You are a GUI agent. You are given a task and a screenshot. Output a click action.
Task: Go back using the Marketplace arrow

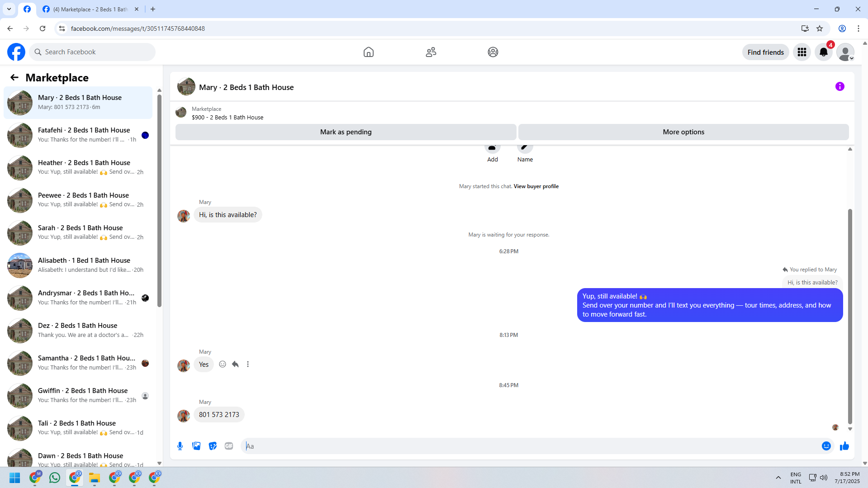[14, 77]
